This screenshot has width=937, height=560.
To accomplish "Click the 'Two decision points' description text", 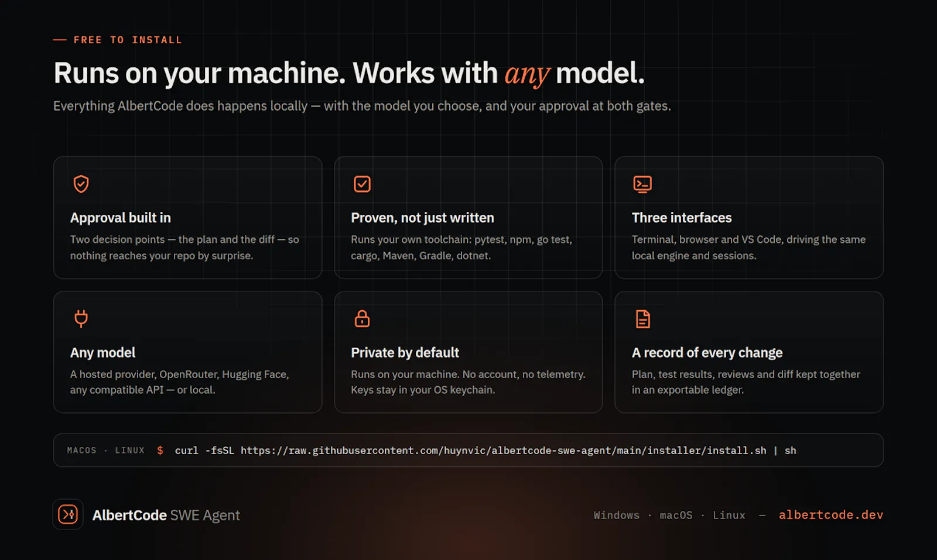I will [184, 248].
